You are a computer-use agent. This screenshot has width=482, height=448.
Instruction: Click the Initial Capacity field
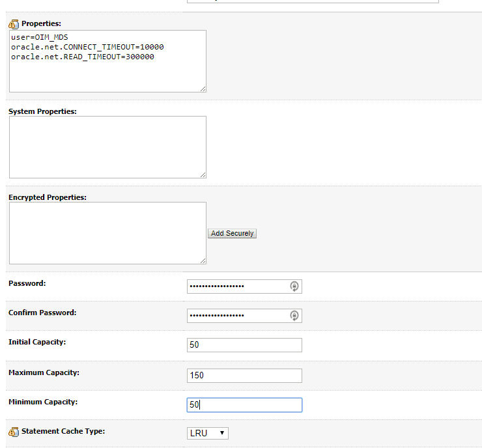click(x=244, y=345)
